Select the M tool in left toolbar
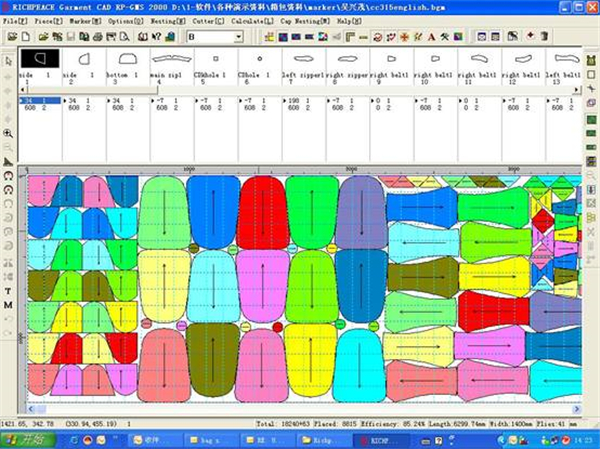 click(x=8, y=304)
